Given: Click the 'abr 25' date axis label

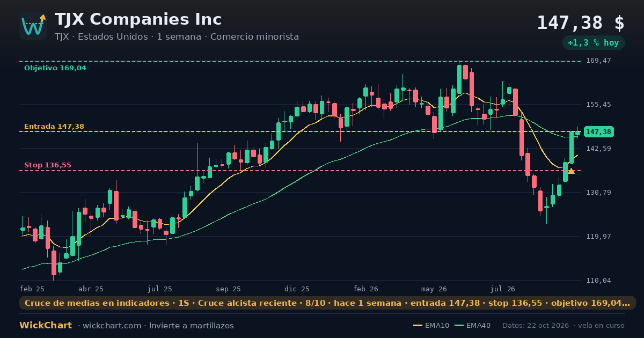Looking at the screenshot, I should (91, 289).
